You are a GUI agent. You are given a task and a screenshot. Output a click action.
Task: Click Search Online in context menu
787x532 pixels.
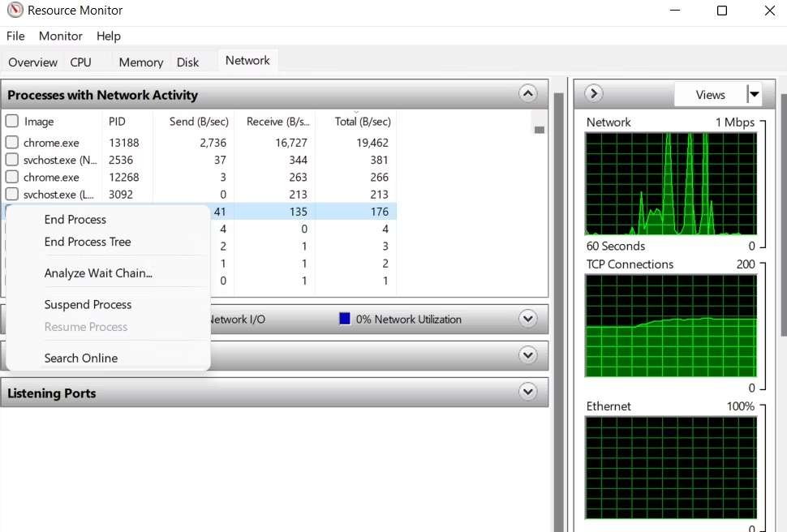[81, 358]
